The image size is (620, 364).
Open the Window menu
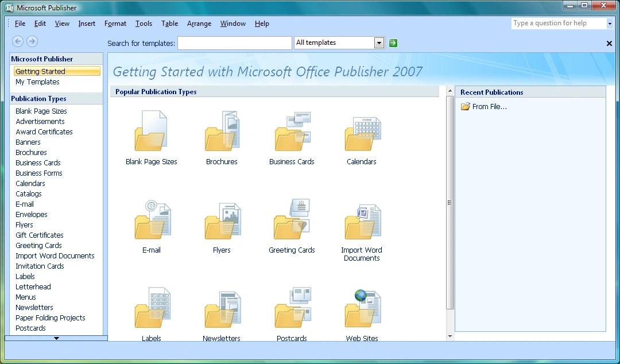(x=233, y=24)
